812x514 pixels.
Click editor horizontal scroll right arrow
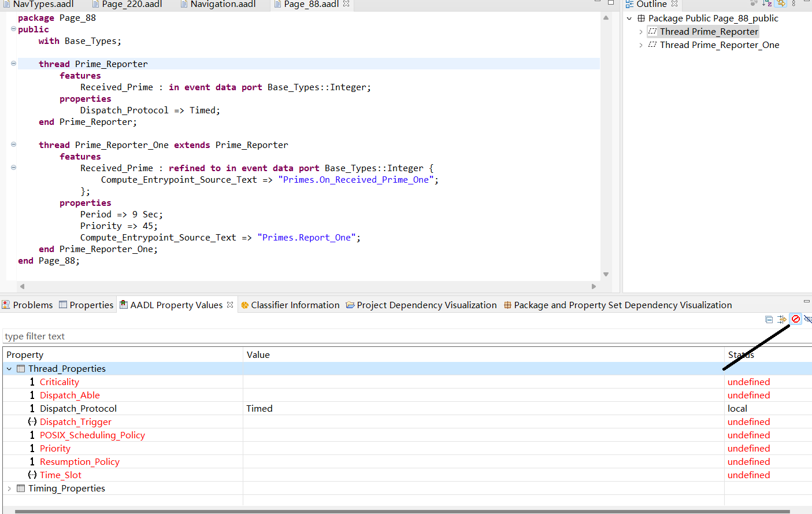click(x=594, y=286)
